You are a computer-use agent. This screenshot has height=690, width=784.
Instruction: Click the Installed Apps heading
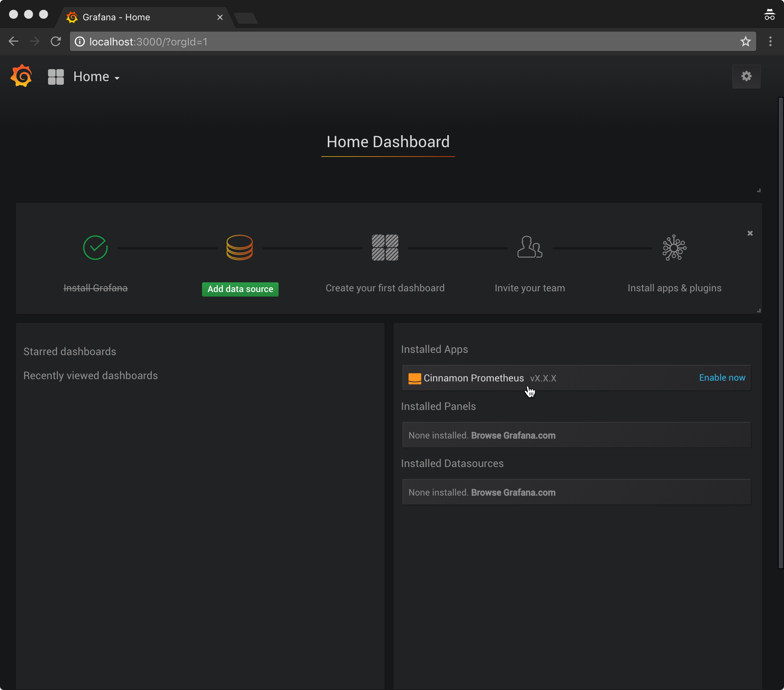coord(434,349)
